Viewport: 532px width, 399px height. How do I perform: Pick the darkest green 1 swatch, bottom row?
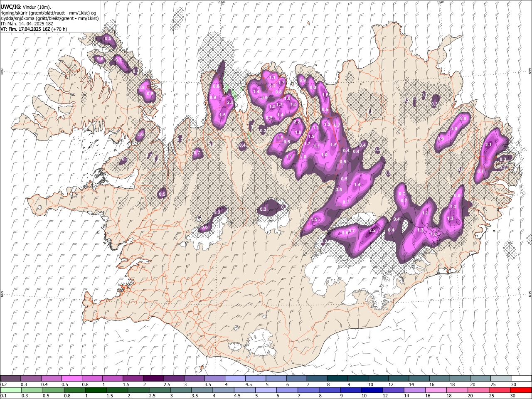click(96, 390)
